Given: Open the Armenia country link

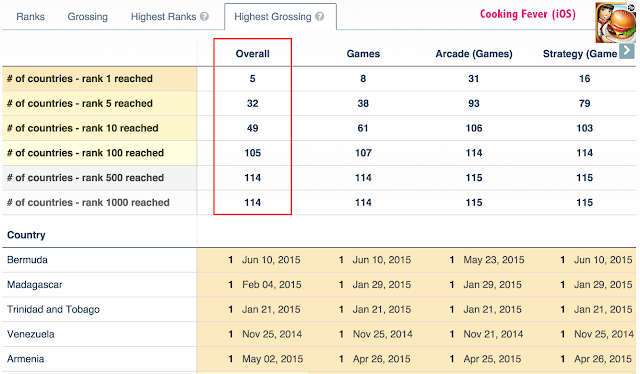Looking at the screenshot, I should click(26, 359).
